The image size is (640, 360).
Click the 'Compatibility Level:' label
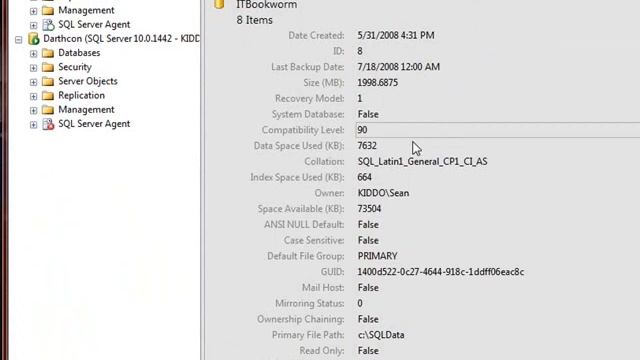coord(303,130)
